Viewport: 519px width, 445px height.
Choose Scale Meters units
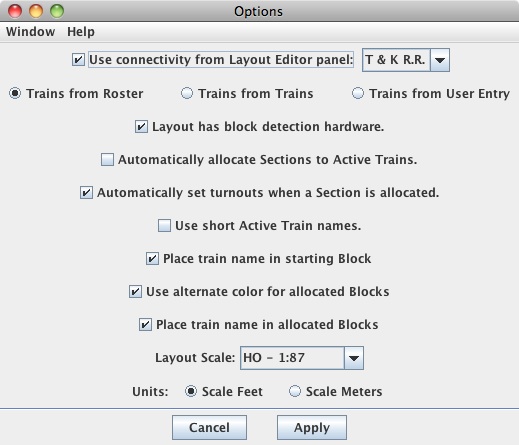(x=295, y=391)
